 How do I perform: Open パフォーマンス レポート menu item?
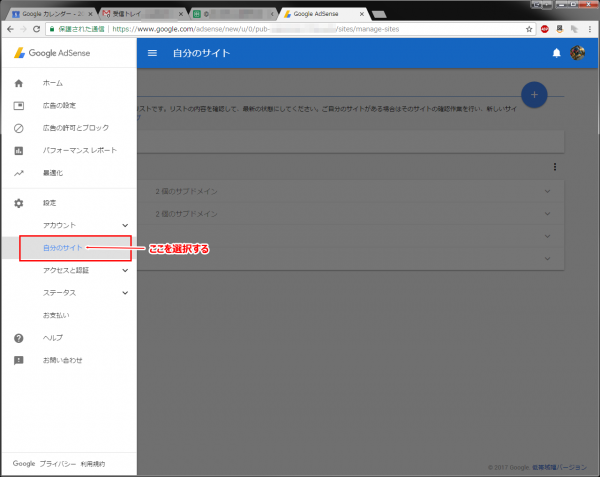click(79, 151)
